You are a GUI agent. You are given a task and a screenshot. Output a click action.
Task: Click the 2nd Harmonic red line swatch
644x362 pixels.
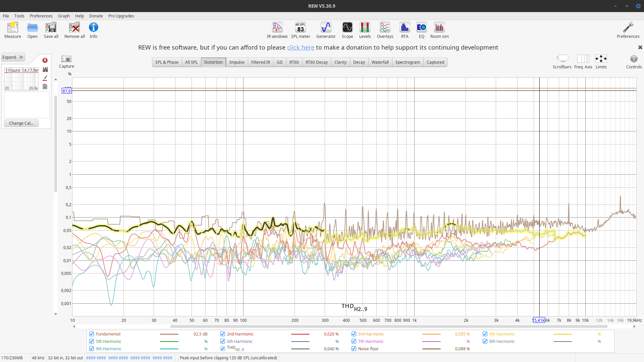click(300, 334)
